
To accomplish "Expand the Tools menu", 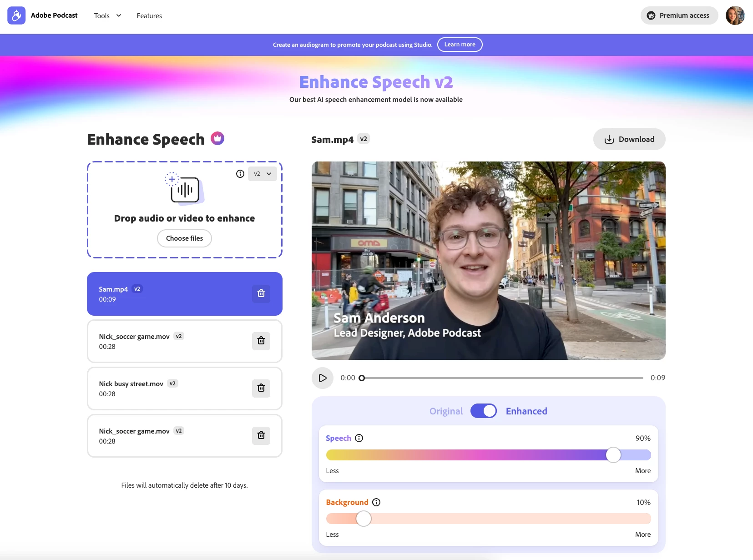I will coord(108,15).
